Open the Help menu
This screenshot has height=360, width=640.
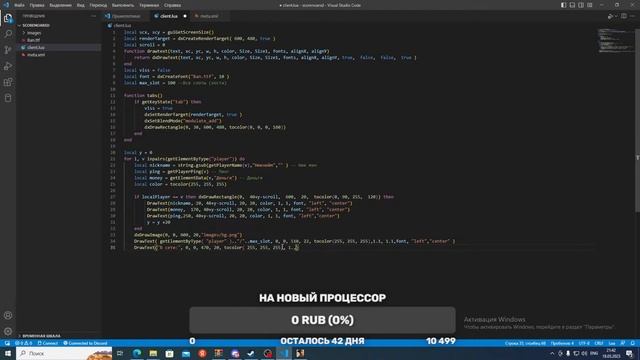pyautogui.click(x=172, y=5)
